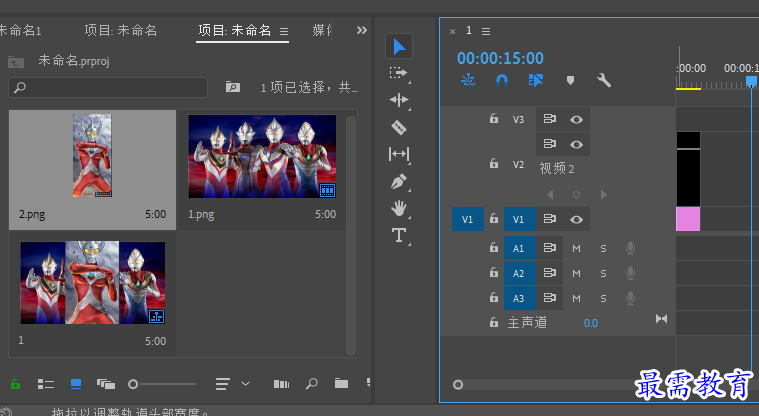Toggle A1 track targeting

[x=519, y=248]
